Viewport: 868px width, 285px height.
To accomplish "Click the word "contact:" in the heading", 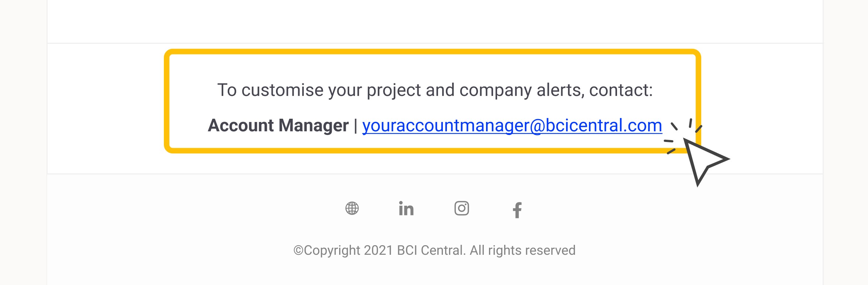I will 621,90.
